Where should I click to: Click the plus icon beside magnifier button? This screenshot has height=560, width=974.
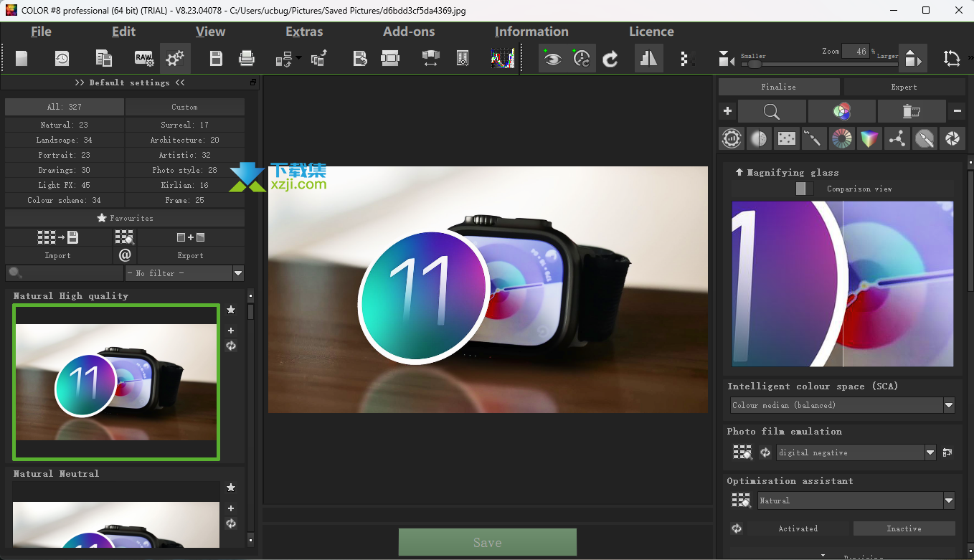(727, 111)
